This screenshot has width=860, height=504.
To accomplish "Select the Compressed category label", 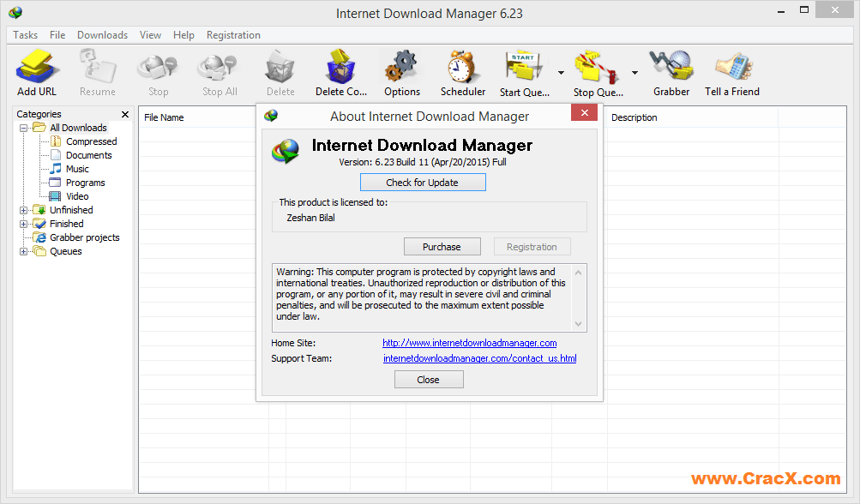I will 92,141.
